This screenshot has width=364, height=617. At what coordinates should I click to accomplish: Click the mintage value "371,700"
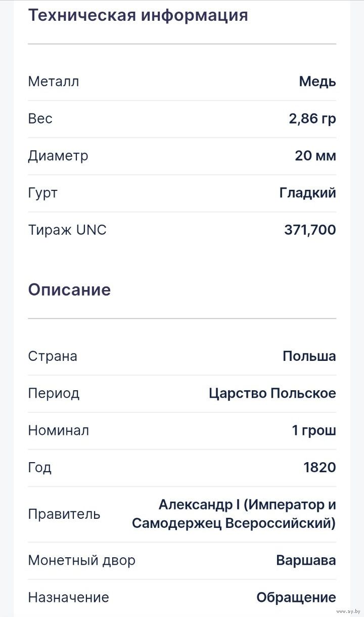coord(309,230)
